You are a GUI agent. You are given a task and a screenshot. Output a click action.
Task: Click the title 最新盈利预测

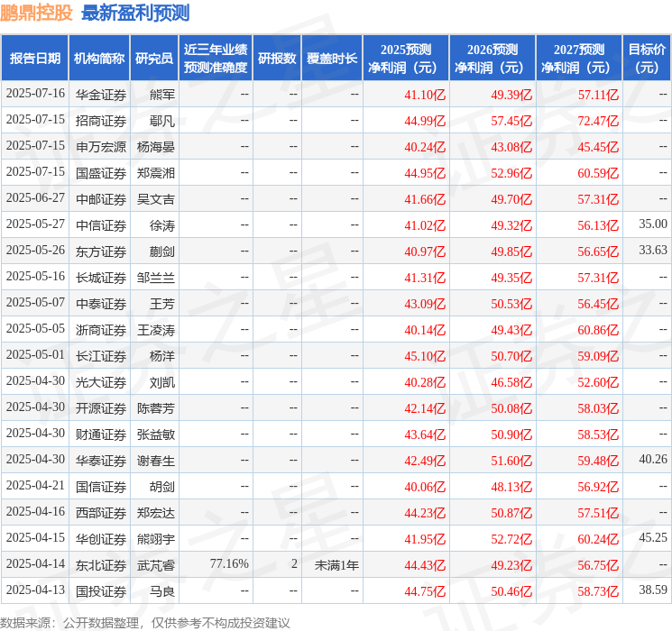tap(135, 13)
